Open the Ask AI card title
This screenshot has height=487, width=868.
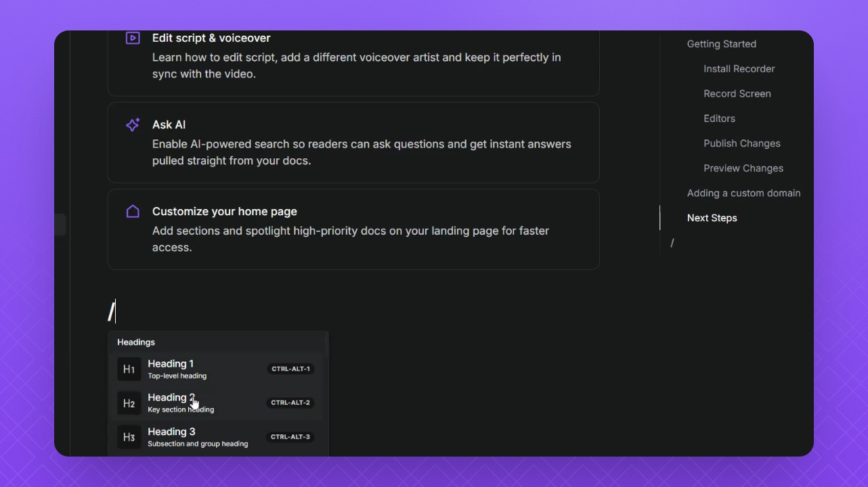pos(169,125)
